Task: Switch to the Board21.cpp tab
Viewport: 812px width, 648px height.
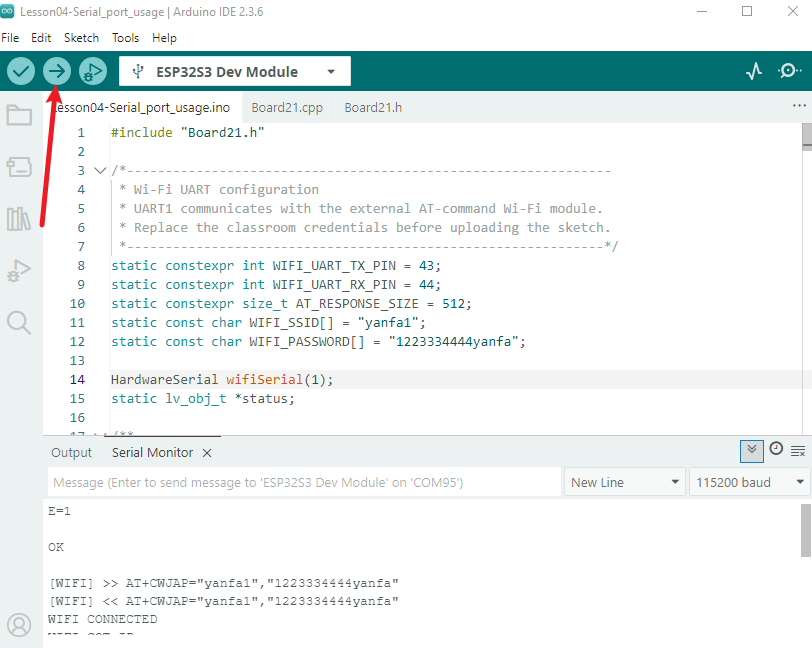Action: click(x=287, y=108)
